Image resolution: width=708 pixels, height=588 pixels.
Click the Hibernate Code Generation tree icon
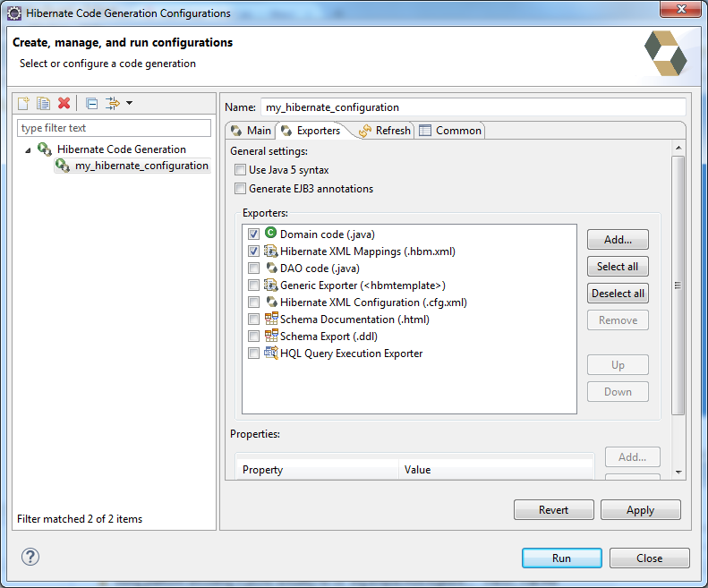pyautogui.click(x=44, y=149)
